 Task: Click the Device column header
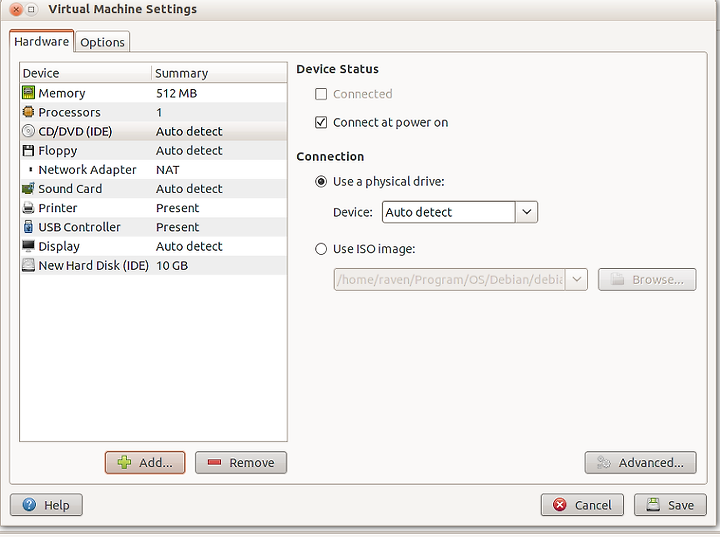85,73
